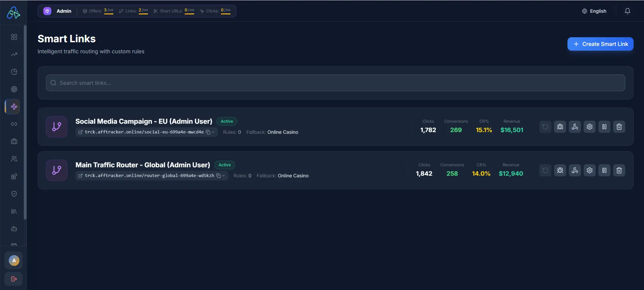Delete the Social Media Campaign smart link

[x=619, y=127]
